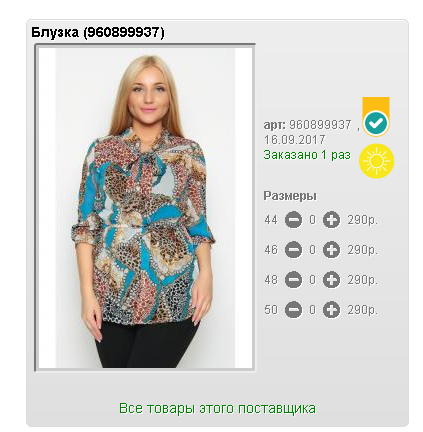The width and height of the screenshot is (423, 432).
Task: Open the 'Все товары этого поставщика' link
Action: (217, 408)
